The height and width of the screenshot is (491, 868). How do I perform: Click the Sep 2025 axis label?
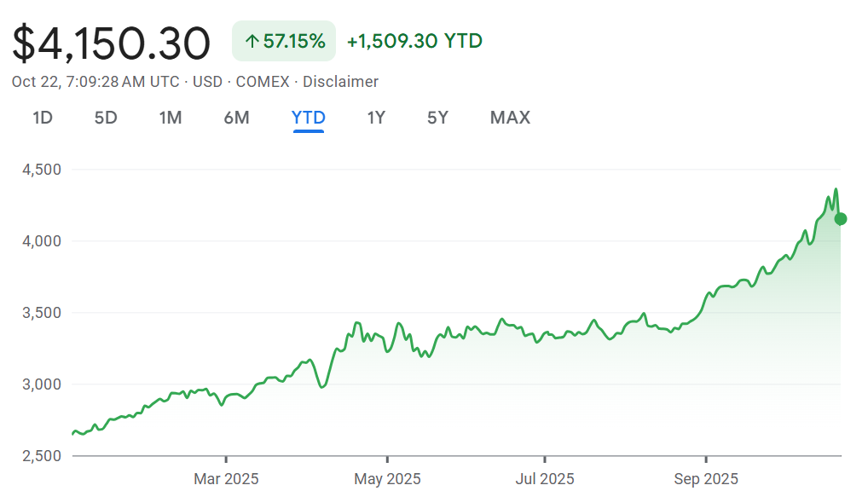[705, 479]
